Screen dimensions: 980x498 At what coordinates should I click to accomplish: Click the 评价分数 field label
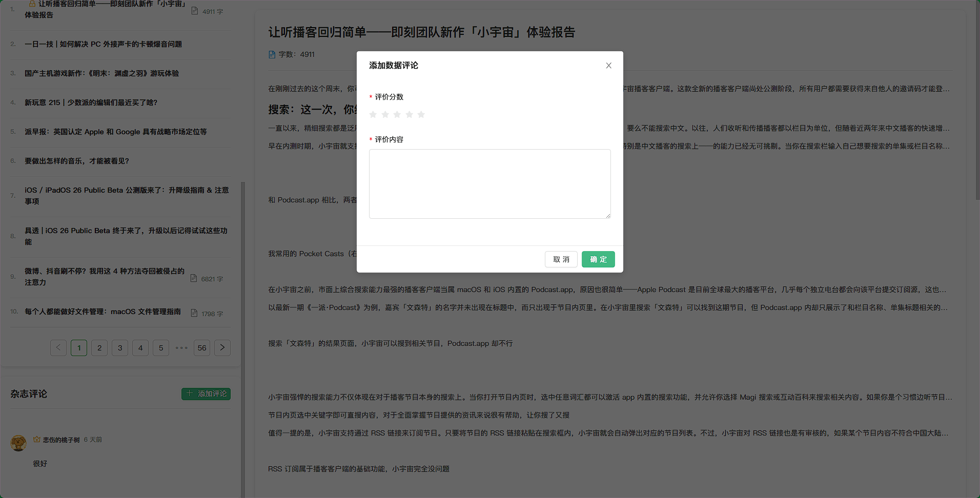click(389, 97)
